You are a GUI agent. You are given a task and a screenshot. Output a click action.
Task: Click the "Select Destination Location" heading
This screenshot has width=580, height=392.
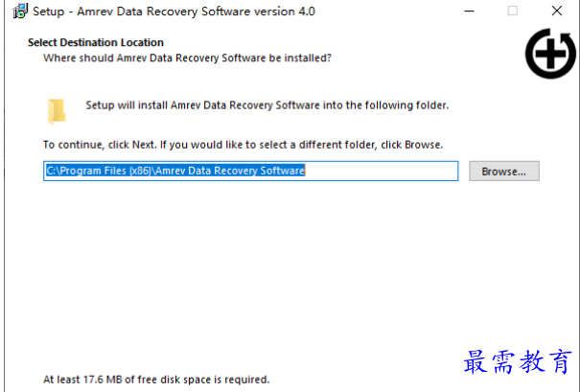(96, 42)
